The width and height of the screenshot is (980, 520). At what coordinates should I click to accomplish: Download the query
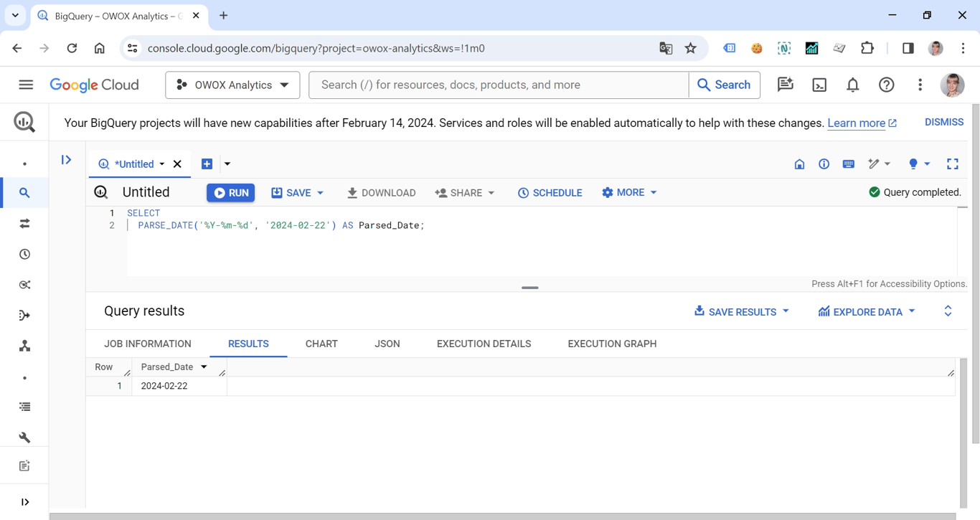[381, 193]
